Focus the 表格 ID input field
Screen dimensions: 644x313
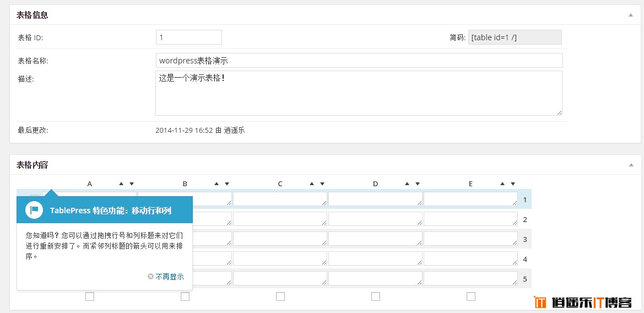click(189, 37)
